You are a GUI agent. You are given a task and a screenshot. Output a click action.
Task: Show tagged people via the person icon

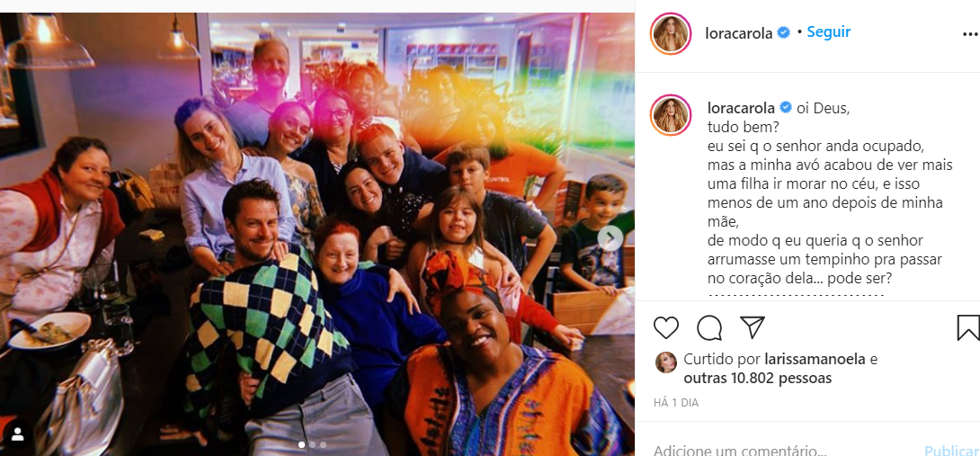point(17,434)
